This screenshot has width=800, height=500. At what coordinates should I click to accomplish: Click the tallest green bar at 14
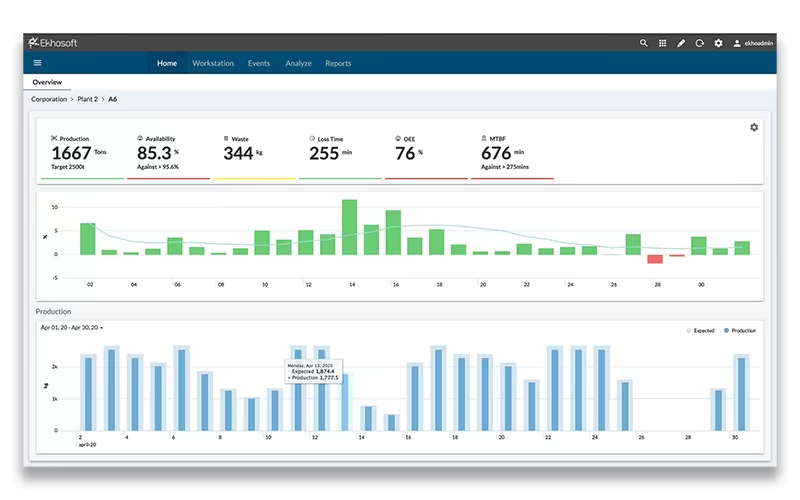pos(349,227)
